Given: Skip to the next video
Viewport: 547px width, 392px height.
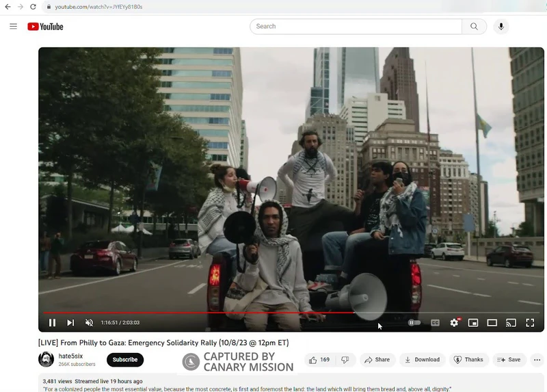Looking at the screenshot, I should click(x=70, y=323).
